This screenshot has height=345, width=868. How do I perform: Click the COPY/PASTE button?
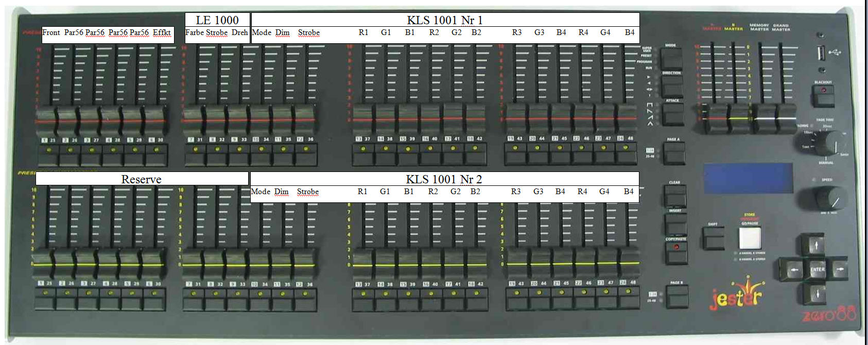[676, 253]
